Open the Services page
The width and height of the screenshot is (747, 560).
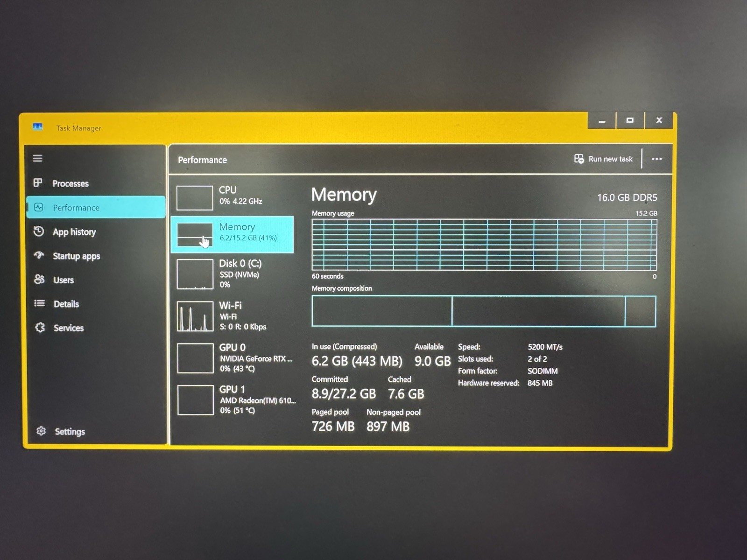(69, 328)
